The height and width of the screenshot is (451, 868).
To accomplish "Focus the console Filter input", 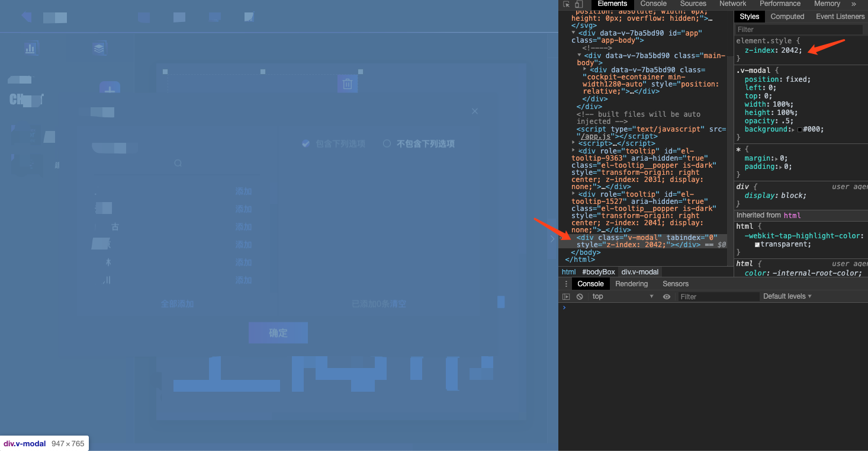I will (x=718, y=296).
